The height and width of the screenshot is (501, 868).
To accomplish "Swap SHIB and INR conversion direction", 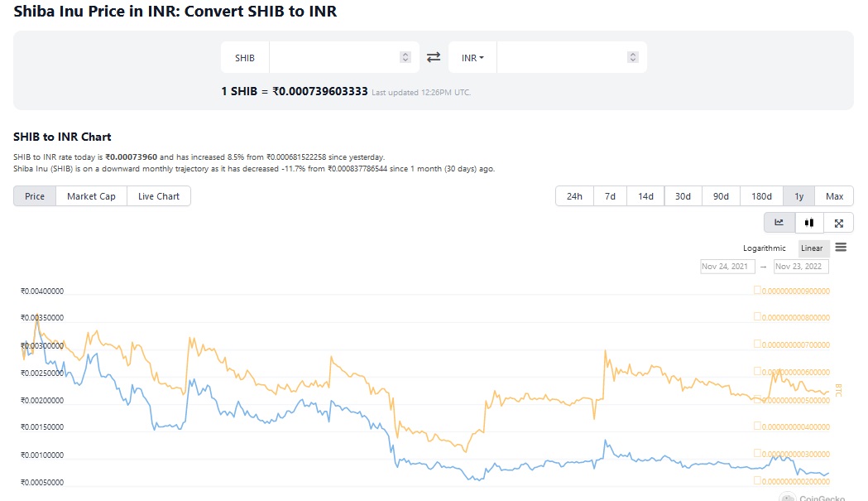I will 434,57.
